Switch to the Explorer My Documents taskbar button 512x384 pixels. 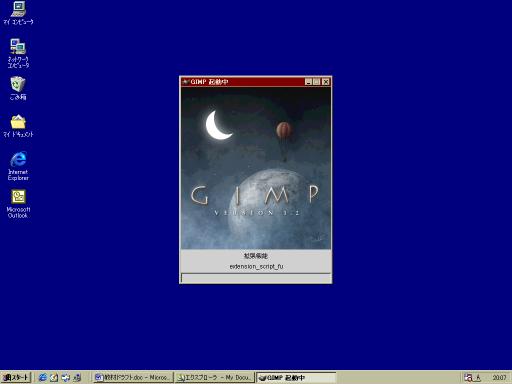(x=215, y=377)
